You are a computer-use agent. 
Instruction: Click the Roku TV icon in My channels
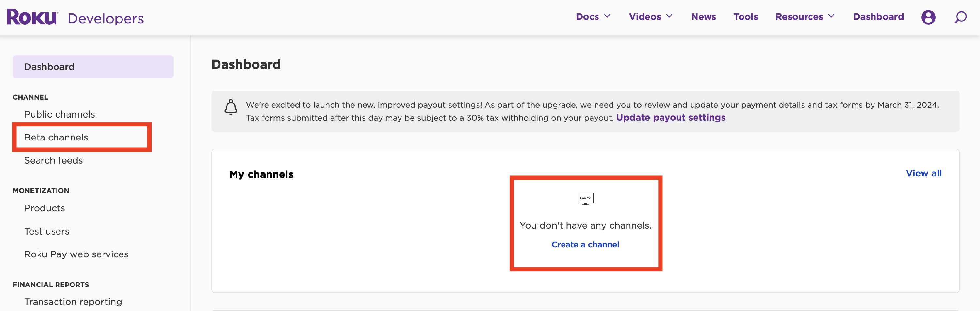pyautogui.click(x=585, y=199)
